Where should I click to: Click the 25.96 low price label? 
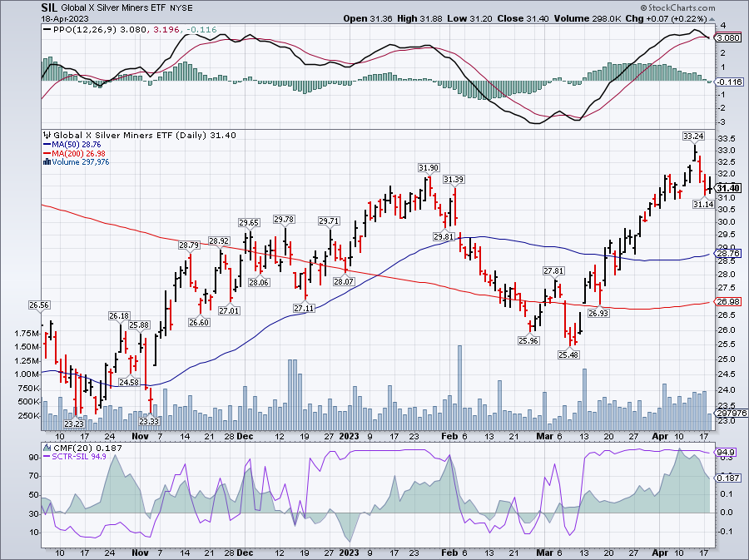[528, 340]
